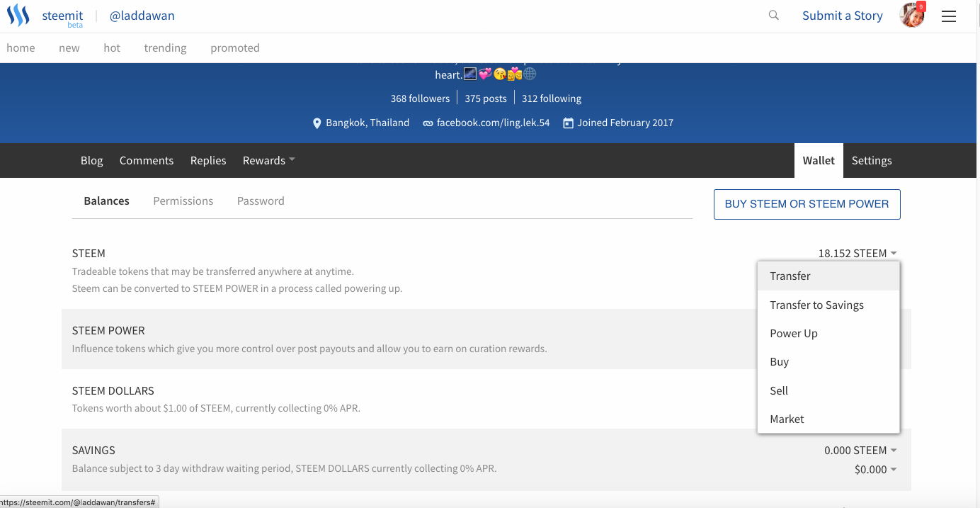Select Buy in the STEEM menu
This screenshot has height=508, width=980.
click(828, 361)
